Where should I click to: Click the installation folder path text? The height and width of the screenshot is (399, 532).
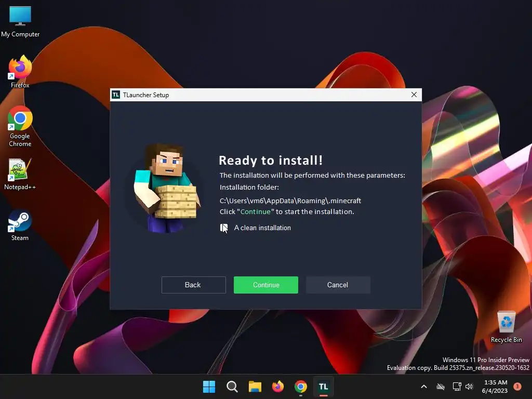(290, 201)
